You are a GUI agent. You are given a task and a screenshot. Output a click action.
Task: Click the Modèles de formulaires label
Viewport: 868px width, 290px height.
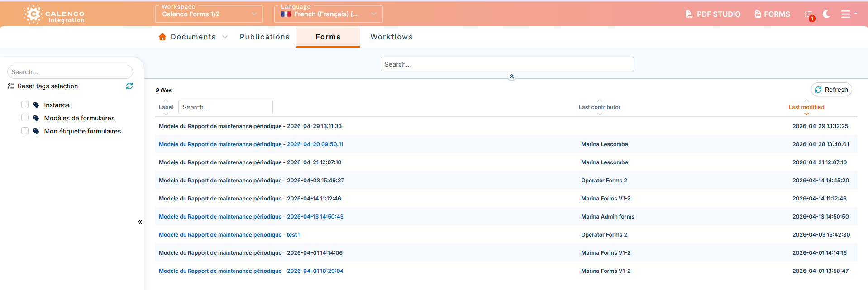79,118
